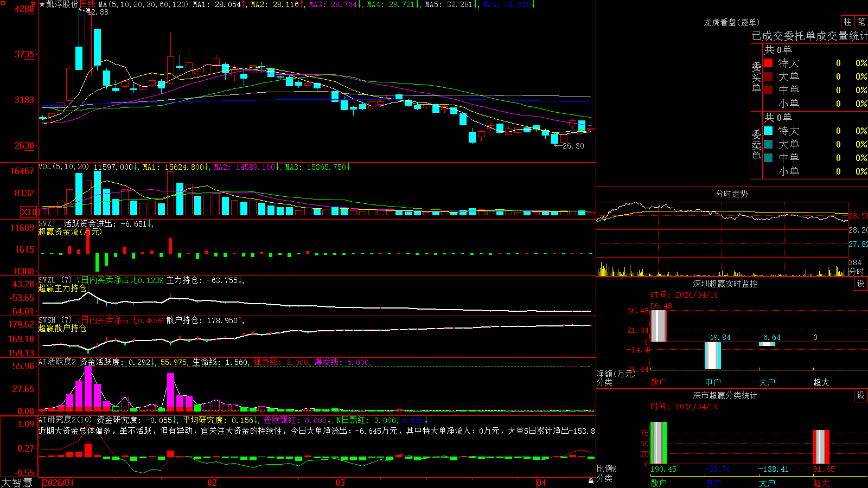The image size is (868, 488).
Task: Select the 已成交委托单成交量统计 header
Action: (809, 36)
